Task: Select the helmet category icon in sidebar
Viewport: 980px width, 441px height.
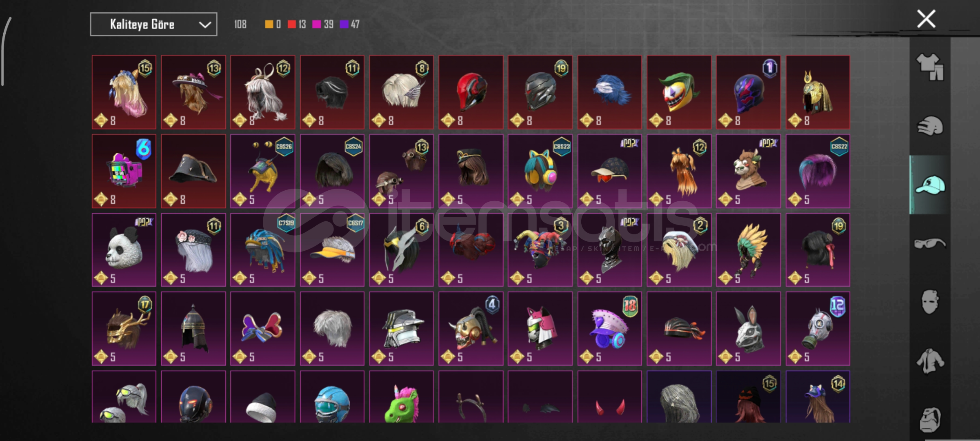Action: coord(930,126)
